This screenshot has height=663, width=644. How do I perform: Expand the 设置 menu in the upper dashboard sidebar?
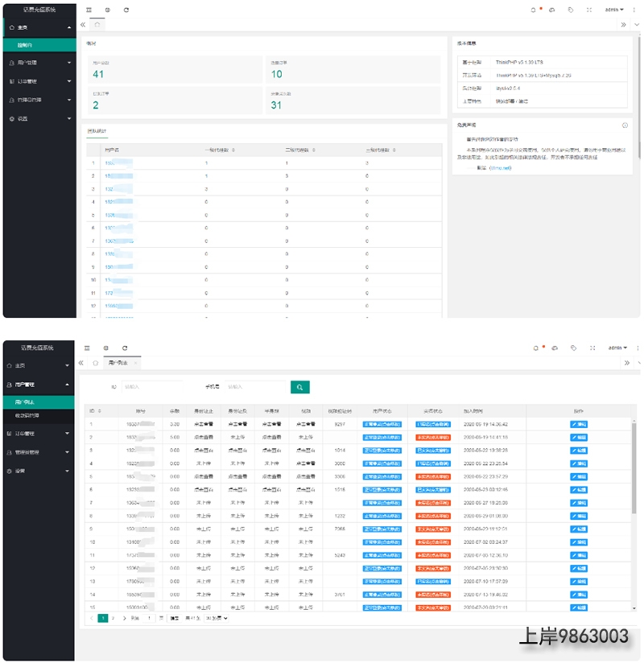tap(40, 118)
